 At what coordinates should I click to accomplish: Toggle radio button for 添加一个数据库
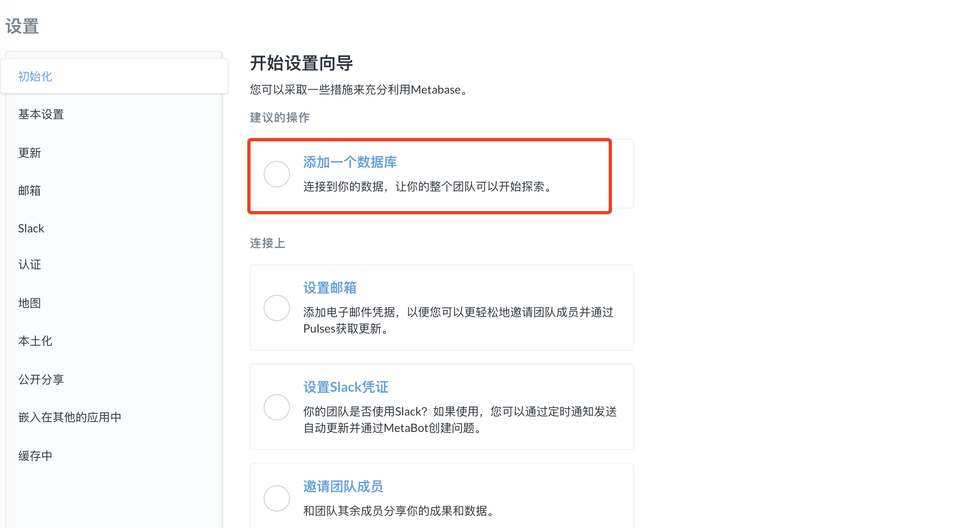coord(276,174)
